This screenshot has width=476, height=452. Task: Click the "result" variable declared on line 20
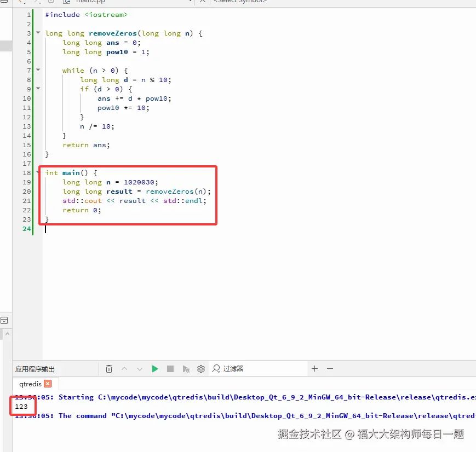(x=119, y=192)
